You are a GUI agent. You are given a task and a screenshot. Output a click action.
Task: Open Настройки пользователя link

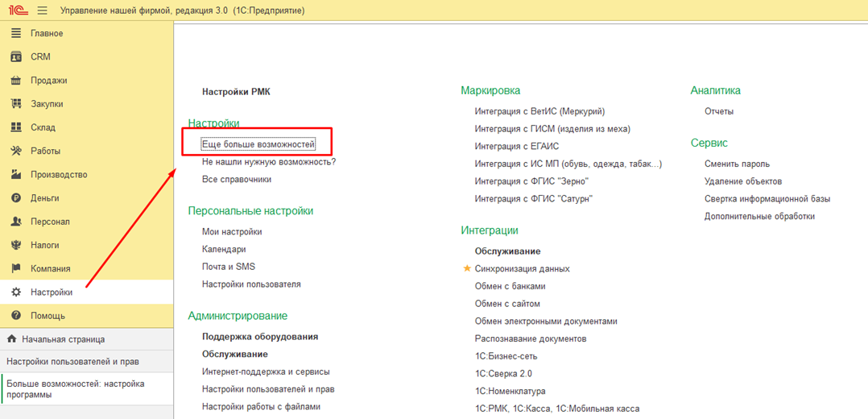251,284
